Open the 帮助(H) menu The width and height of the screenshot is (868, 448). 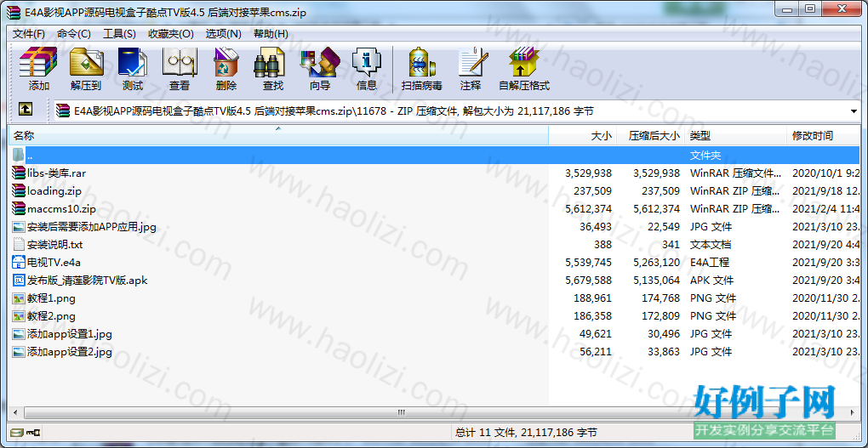[271, 34]
